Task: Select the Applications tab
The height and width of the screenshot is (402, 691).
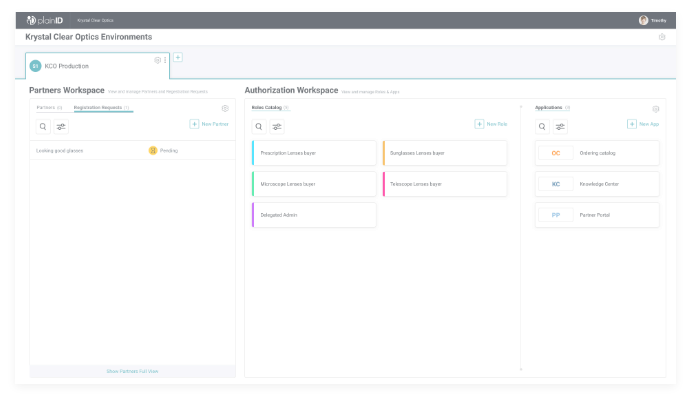Action: click(x=553, y=108)
